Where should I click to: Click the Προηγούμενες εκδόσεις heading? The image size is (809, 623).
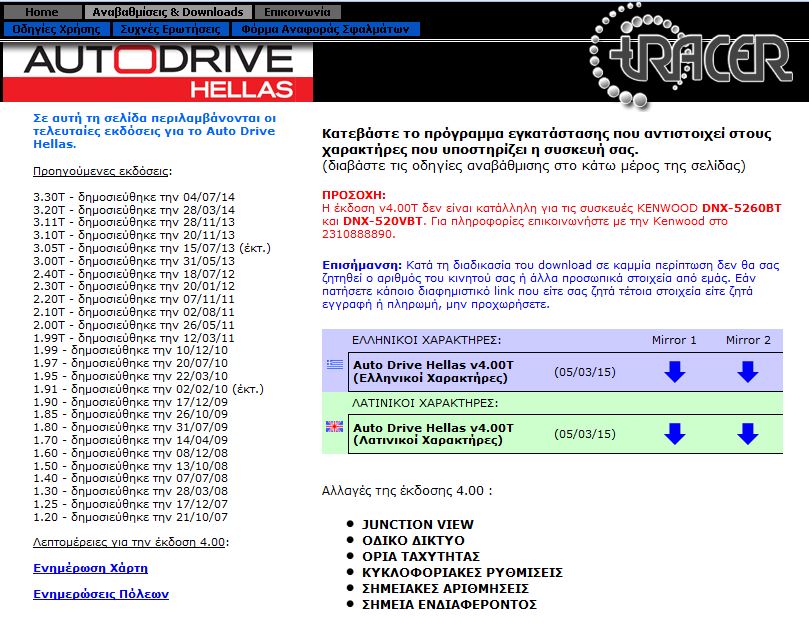point(101,171)
